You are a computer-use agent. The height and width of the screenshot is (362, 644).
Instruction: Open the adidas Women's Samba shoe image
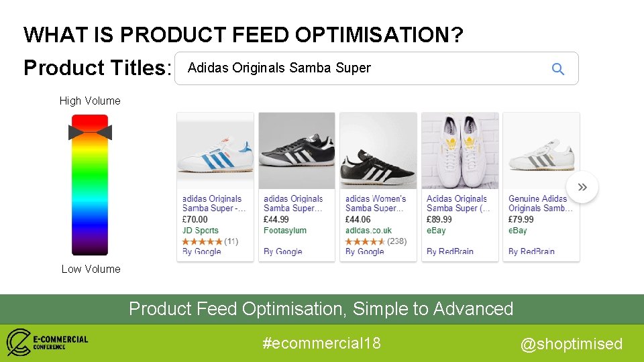[x=378, y=151]
